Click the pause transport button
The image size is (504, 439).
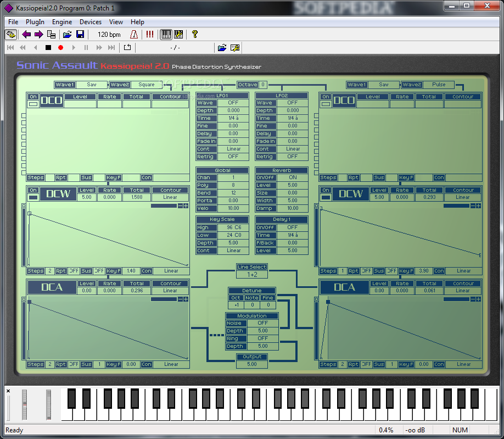click(86, 48)
